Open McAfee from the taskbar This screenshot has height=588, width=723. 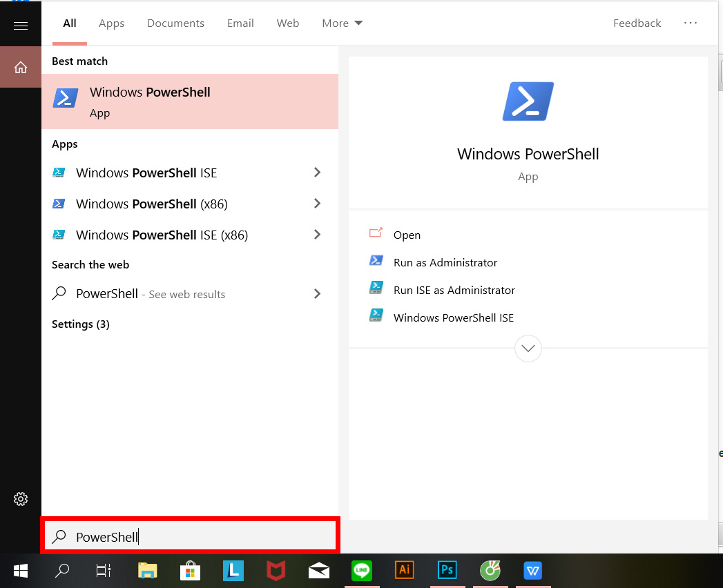coord(276,570)
